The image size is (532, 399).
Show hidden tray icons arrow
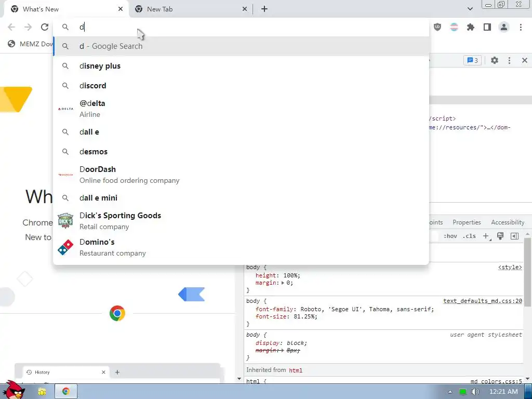tap(450, 392)
